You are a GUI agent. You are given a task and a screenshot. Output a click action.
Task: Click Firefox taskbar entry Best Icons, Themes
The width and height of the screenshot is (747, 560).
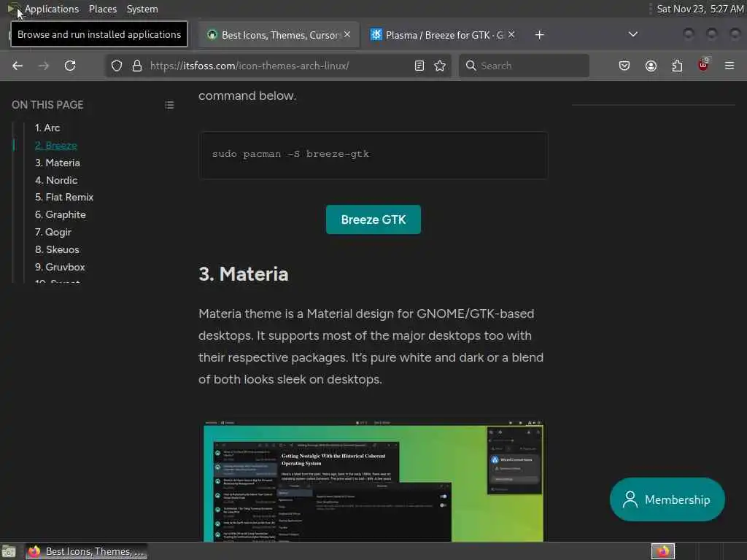[x=86, y=551]
